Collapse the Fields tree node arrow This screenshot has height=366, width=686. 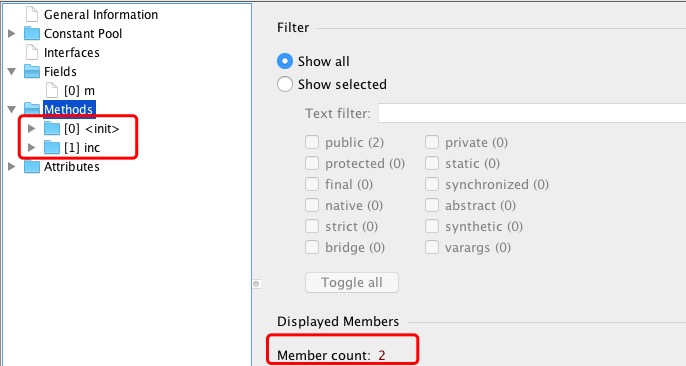tap(12, 72)
